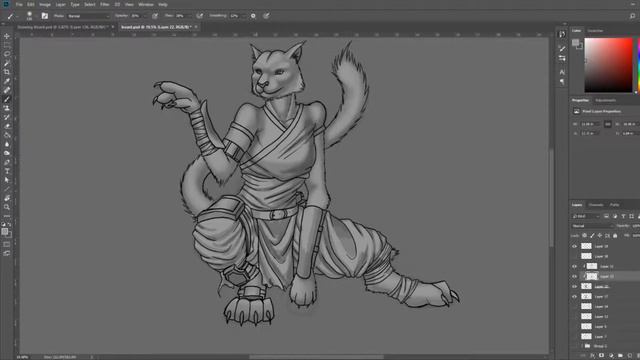The height and width of the screenshot is (360, 640).
Task: Select the Type tool
Action: point(7,171)
